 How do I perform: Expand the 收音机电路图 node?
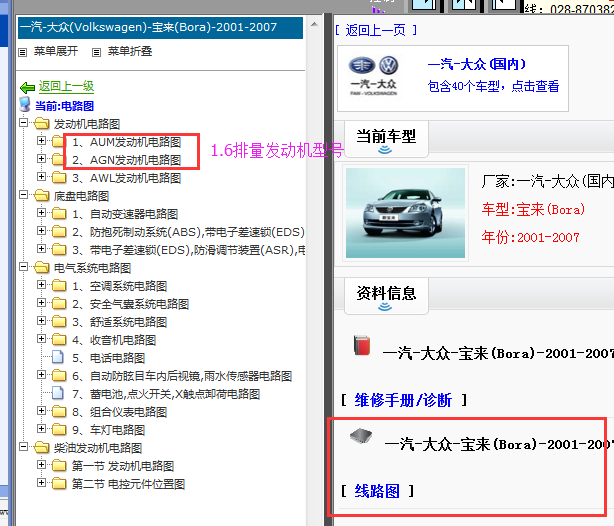[x=41, y=338]
